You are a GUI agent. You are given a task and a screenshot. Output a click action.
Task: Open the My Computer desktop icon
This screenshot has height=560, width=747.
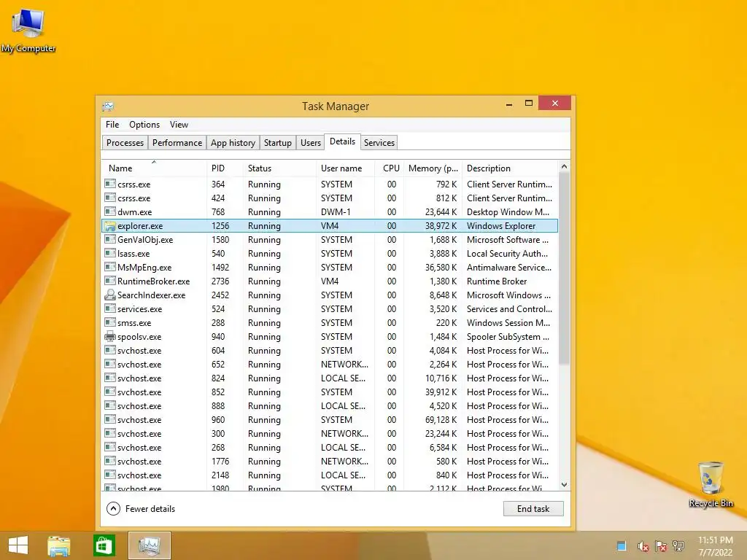click(x=28, y=30)
